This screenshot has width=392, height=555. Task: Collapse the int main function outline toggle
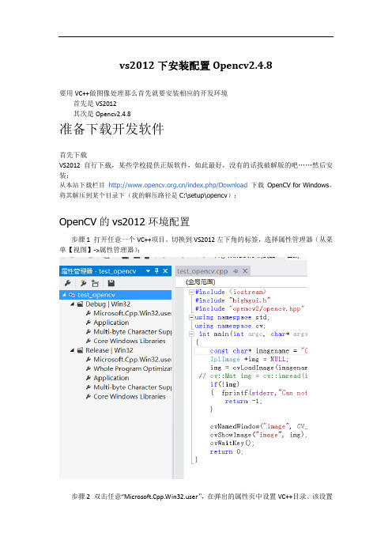tap(191, 334)
